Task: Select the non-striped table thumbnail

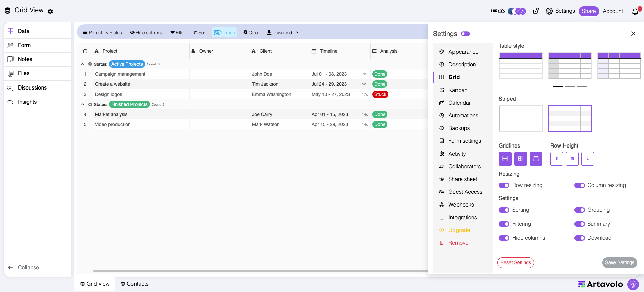Action: point(521,119)
